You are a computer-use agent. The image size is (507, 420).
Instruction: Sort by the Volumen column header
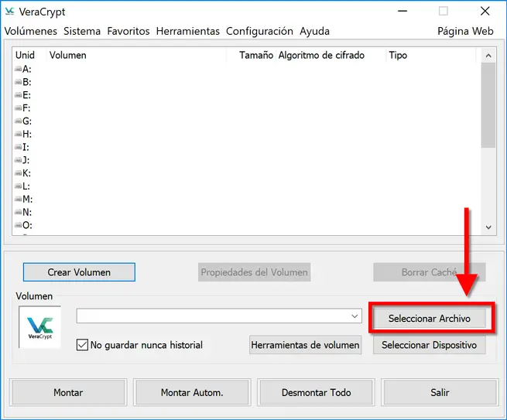click(136, 55)
